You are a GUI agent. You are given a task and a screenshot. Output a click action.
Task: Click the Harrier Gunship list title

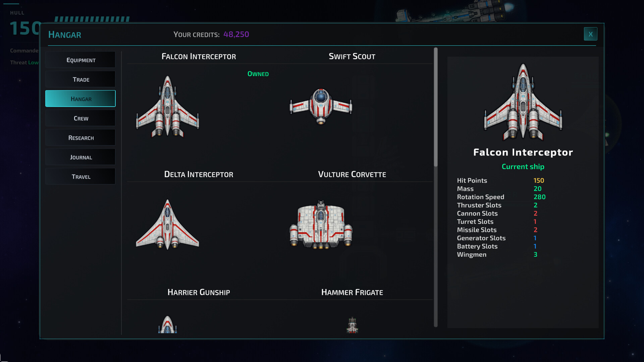(199, 292)
